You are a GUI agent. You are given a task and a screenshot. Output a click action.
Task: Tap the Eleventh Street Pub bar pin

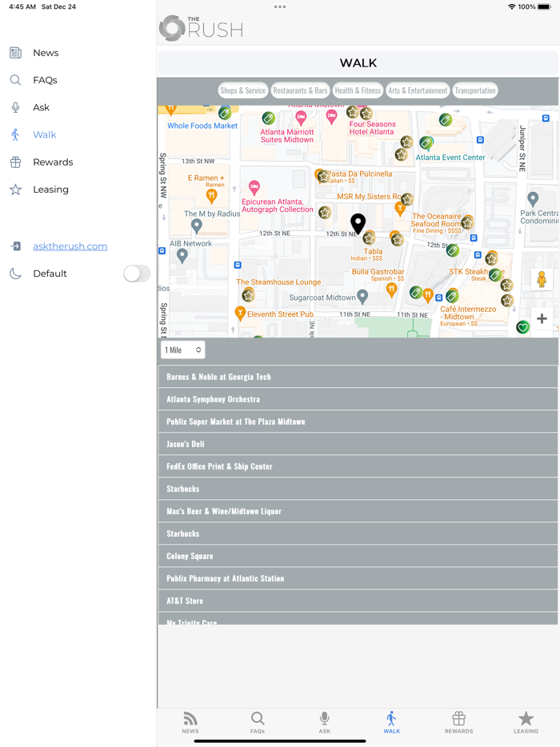tap(240, 314)
